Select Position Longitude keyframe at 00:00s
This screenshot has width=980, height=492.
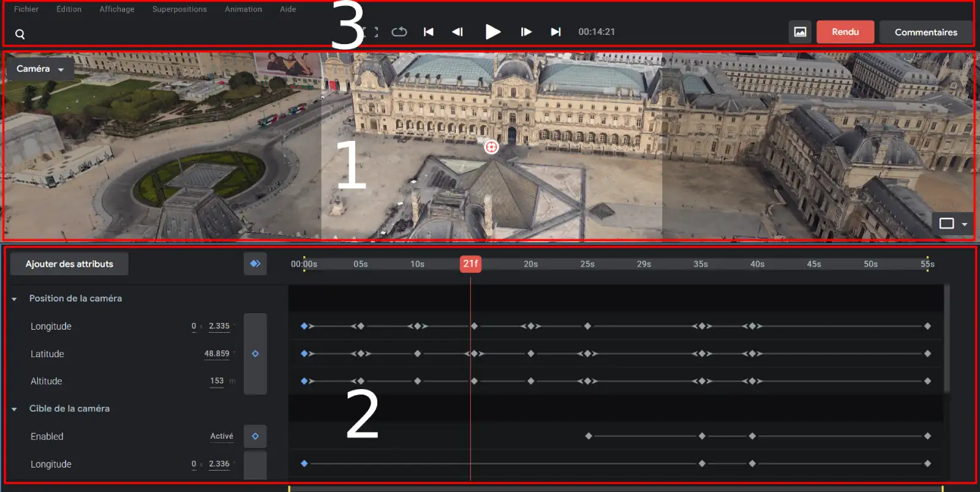[304, 326]
